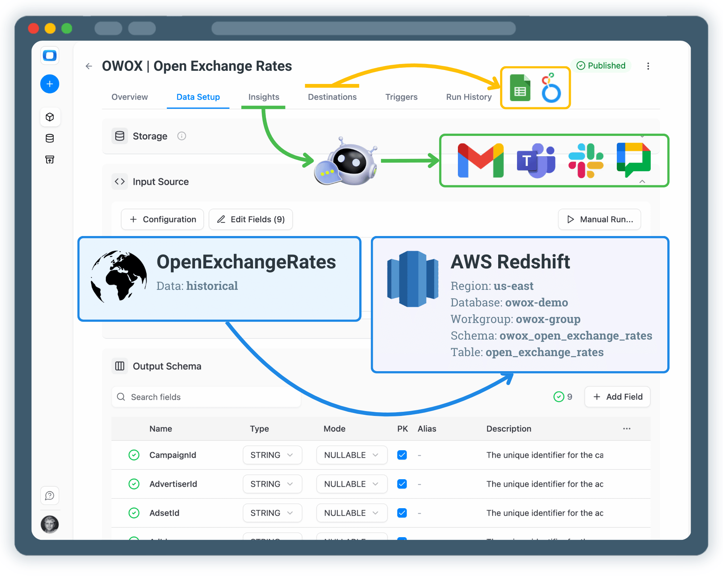The height and width of the screenshot is (588, 723).
Task: Toggle the PK checkbox on AdsetId row
Action: (x=402, y=513)
